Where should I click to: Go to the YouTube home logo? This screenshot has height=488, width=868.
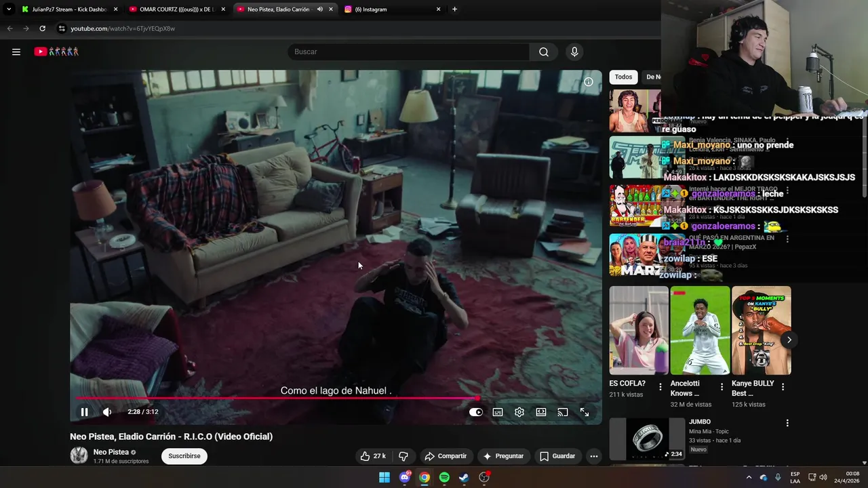click(x=57, y=52)
